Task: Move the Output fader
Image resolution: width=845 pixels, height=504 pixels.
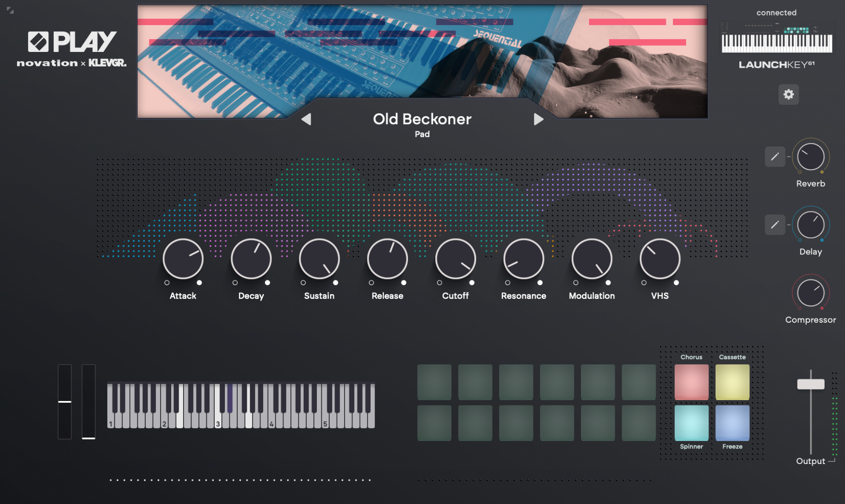Action: click(811, 384)
